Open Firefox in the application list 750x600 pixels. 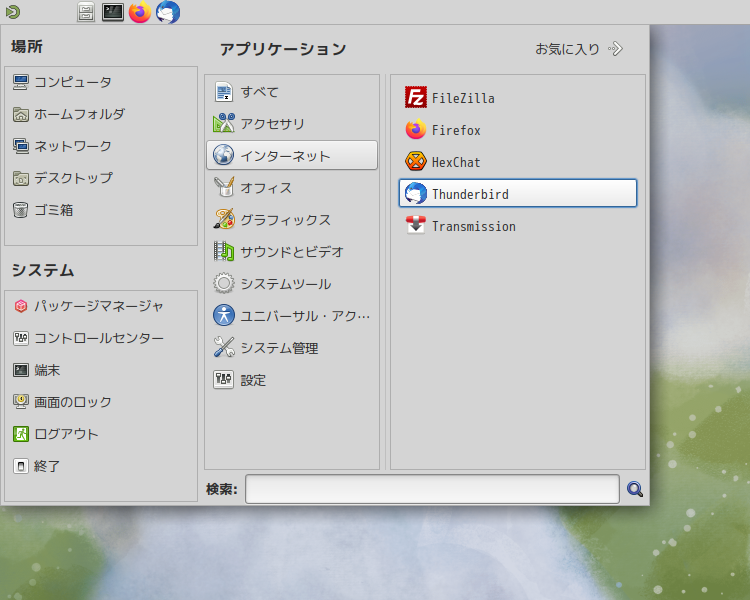pos(518,130)
